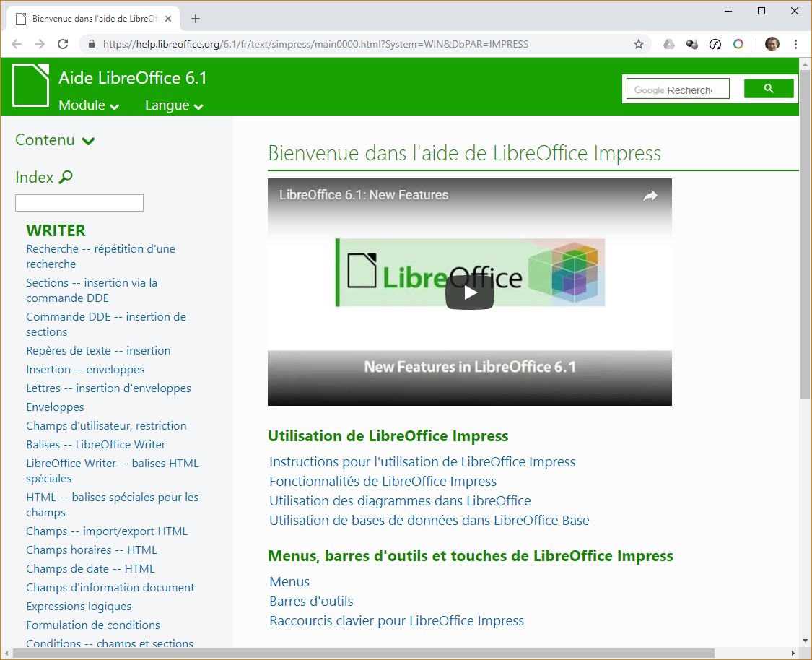812x660 pixels.
Task: Reload the page with the refresh icon
Action: [x=63, y=44]
